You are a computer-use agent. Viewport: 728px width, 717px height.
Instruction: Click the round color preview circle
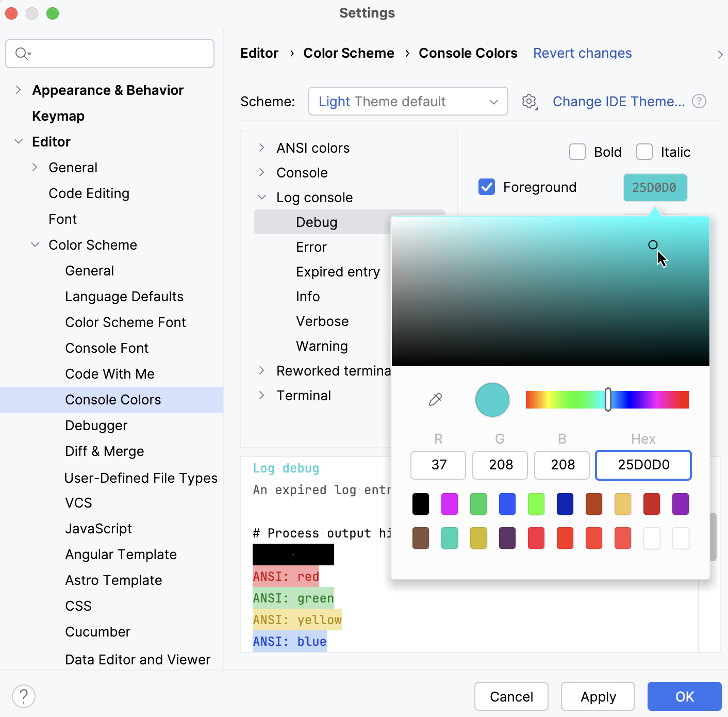(492, 399)
